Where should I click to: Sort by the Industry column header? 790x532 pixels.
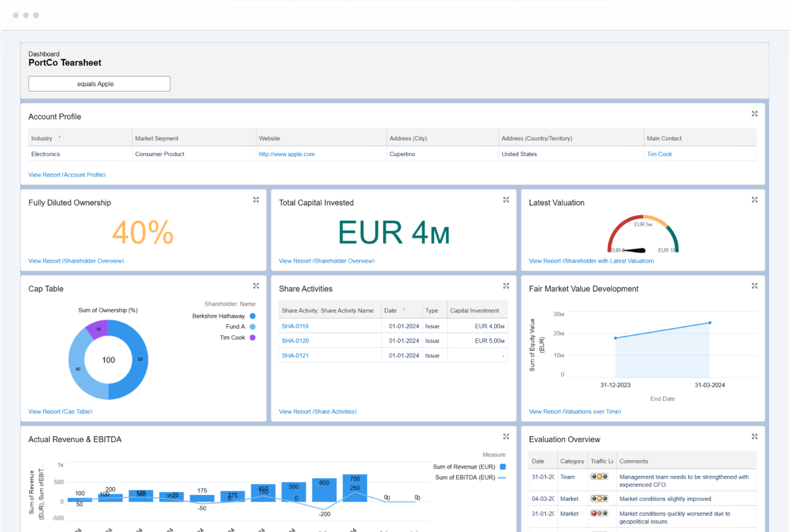click(42, 138)
